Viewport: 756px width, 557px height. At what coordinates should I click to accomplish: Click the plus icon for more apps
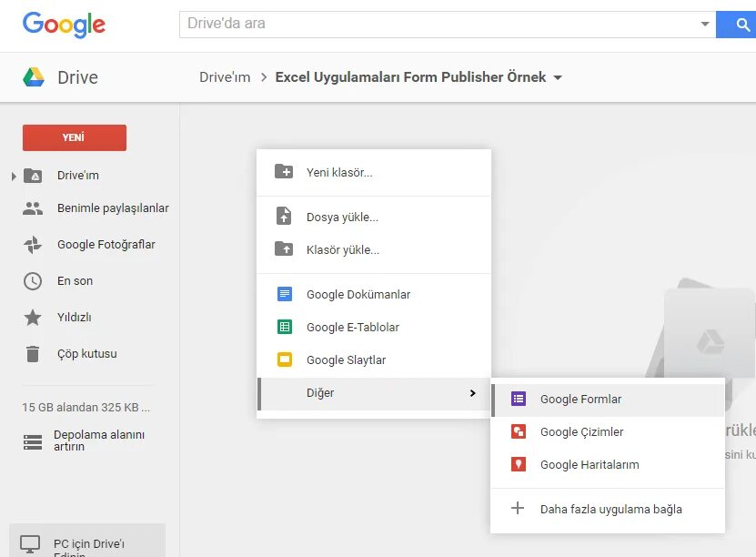point(518,508)
